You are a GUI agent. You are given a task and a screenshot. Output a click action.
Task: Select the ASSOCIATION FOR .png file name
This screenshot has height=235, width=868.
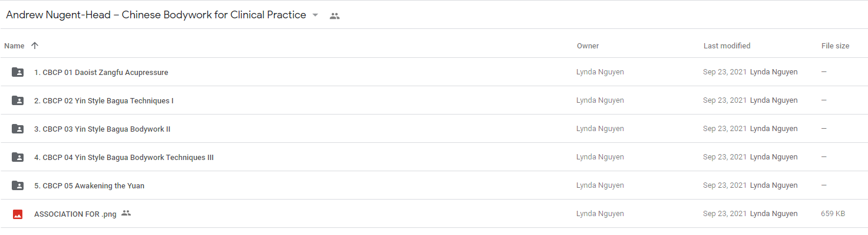coord(75,214)
